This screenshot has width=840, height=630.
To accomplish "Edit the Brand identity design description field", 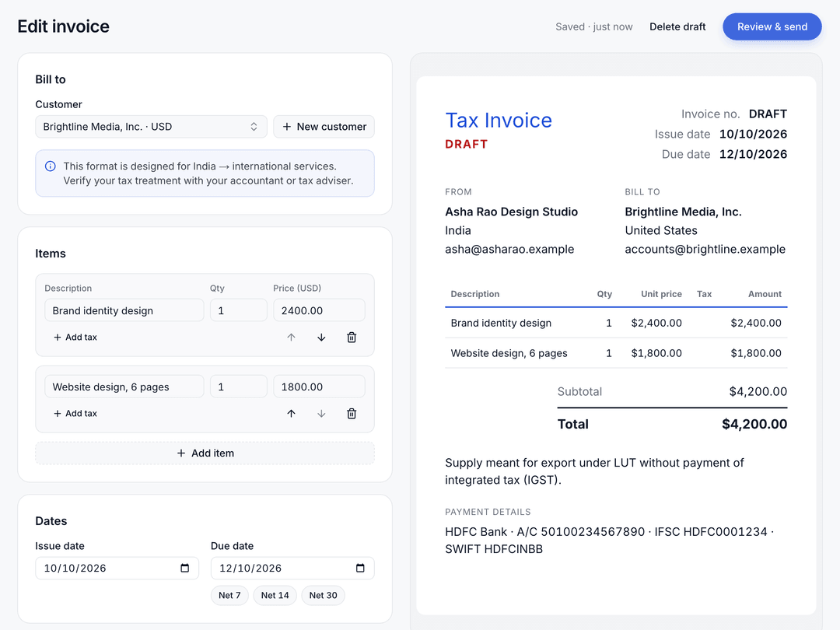I will (124, 310).
